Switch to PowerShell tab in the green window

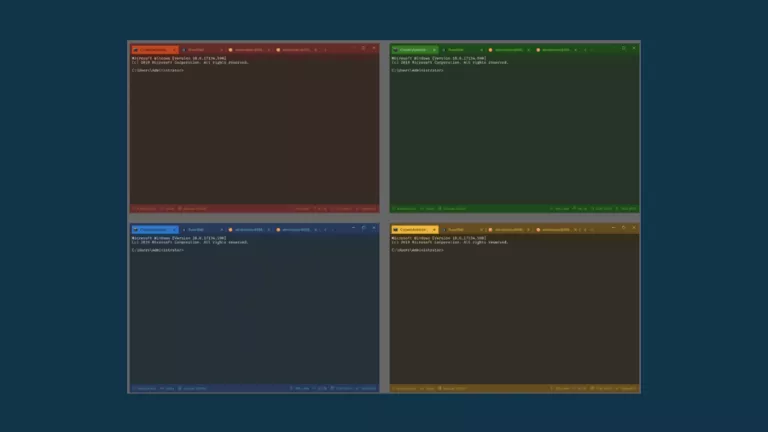pos(462,50)
